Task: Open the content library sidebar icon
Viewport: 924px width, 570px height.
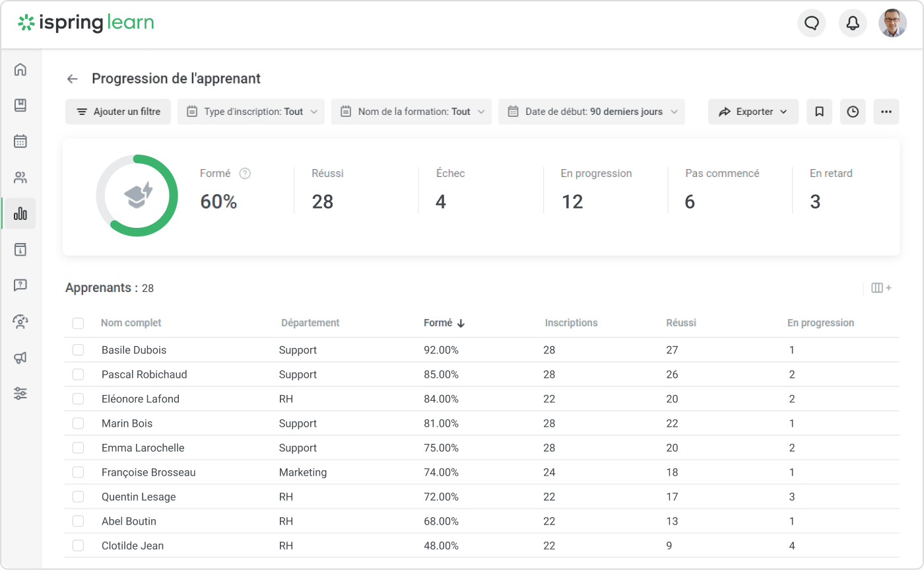Action: (x=20, y=105)
